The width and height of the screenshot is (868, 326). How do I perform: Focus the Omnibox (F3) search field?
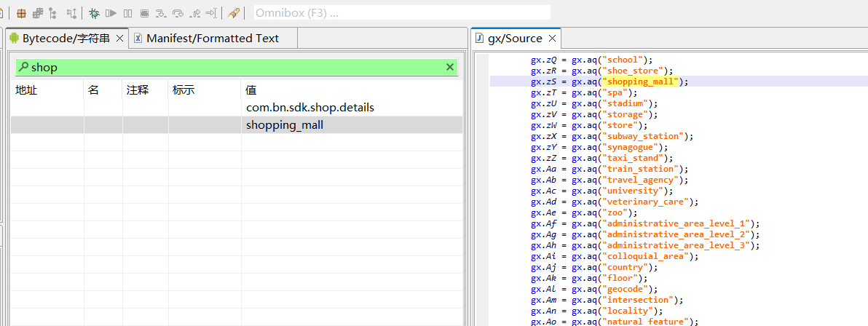click(x=402, y=12)
